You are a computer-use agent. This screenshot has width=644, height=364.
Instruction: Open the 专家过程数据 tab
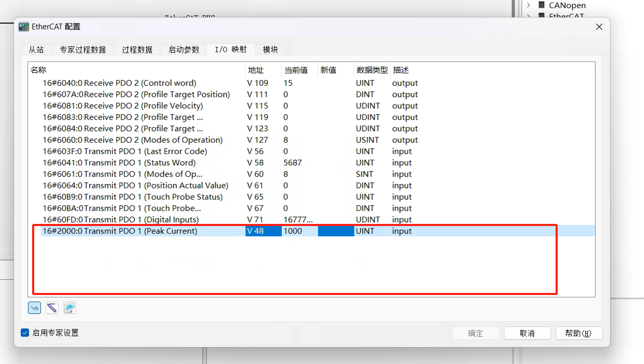[x=83, y=50]
